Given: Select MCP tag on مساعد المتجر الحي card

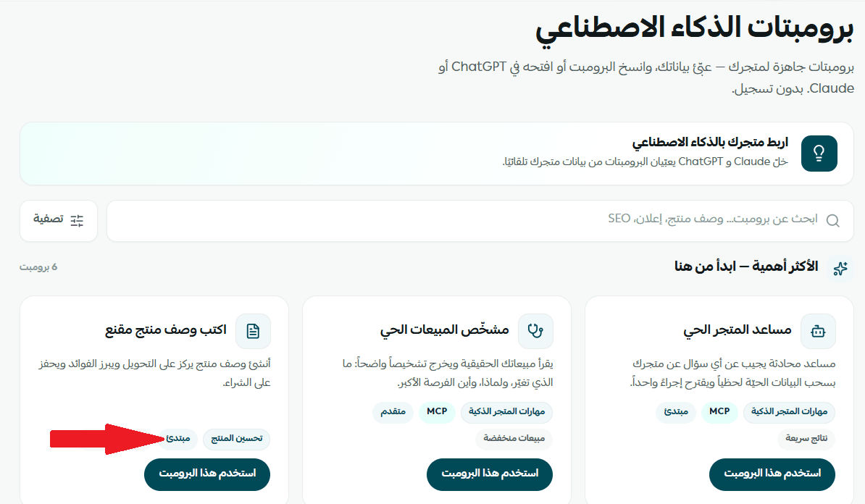Looking at the screenshot, I should (x=719, y=412).
